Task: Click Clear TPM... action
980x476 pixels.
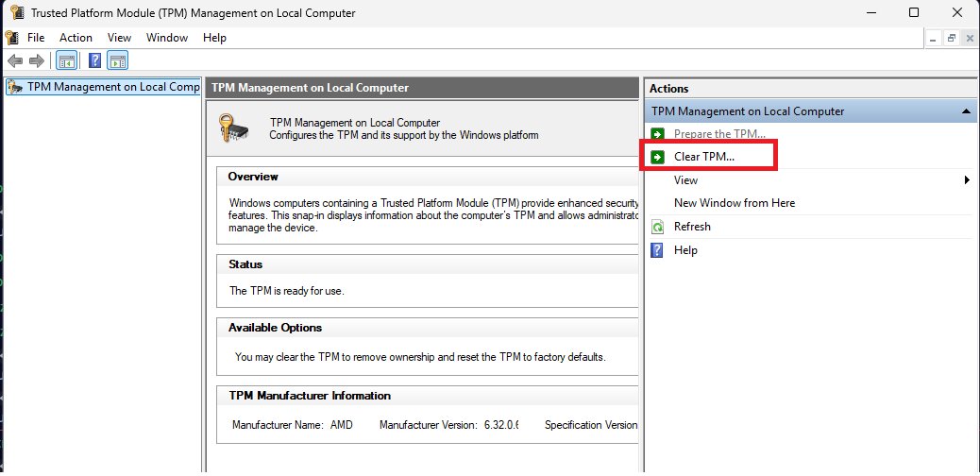Action: point(703,157)
